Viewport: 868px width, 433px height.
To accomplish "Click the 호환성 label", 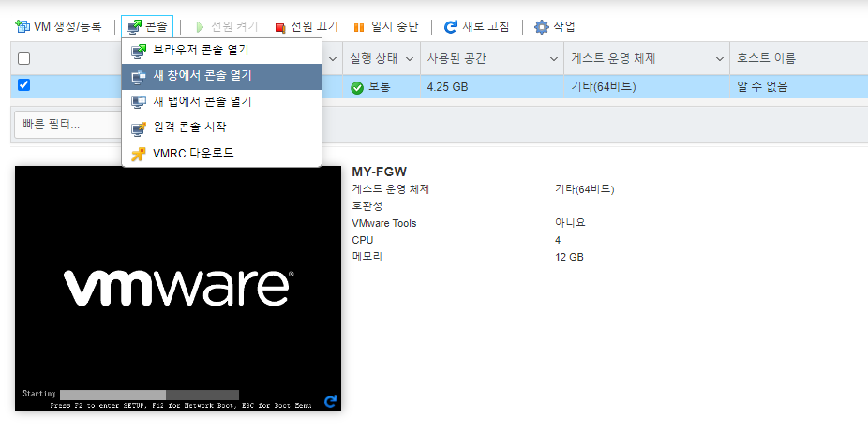I will (367, 206).
